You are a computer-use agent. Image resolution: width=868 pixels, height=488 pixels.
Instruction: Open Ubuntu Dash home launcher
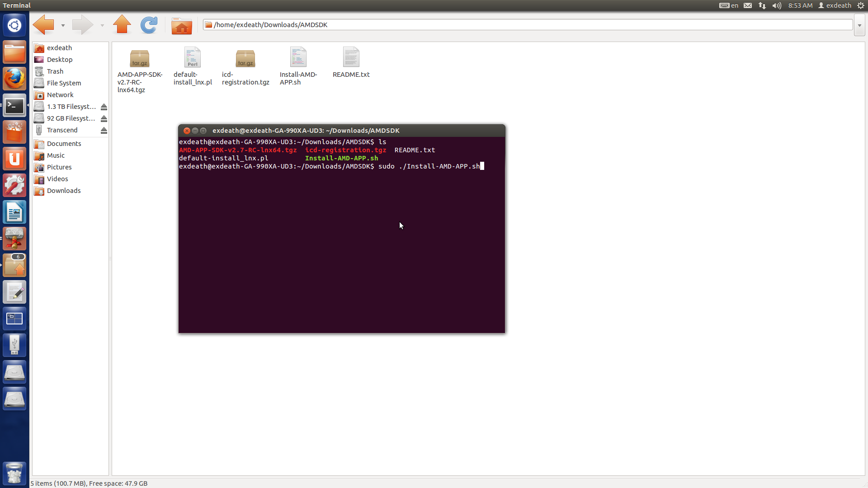pyautogui.click(x=14, y=25)
